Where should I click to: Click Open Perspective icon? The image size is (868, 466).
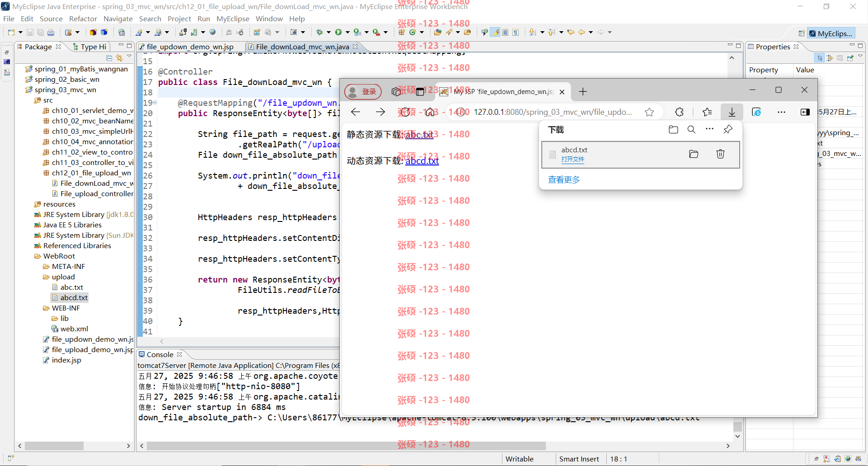(x=802, y=33)
